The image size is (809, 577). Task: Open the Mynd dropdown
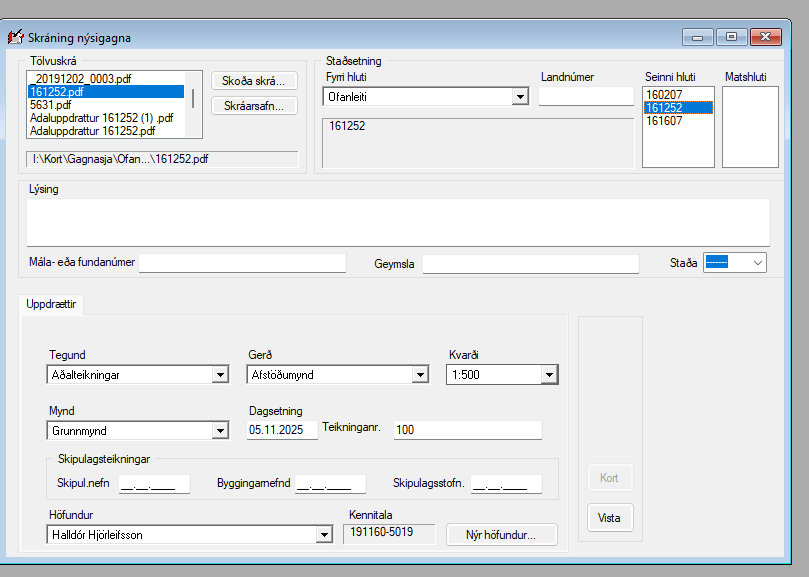[220, 430]
